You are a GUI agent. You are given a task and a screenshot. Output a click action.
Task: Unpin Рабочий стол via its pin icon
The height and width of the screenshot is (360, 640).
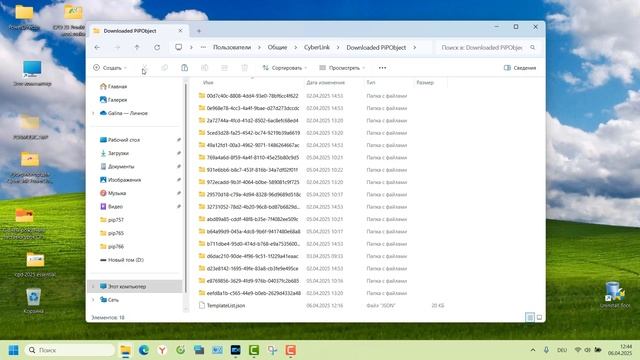[x=179, y=140]
